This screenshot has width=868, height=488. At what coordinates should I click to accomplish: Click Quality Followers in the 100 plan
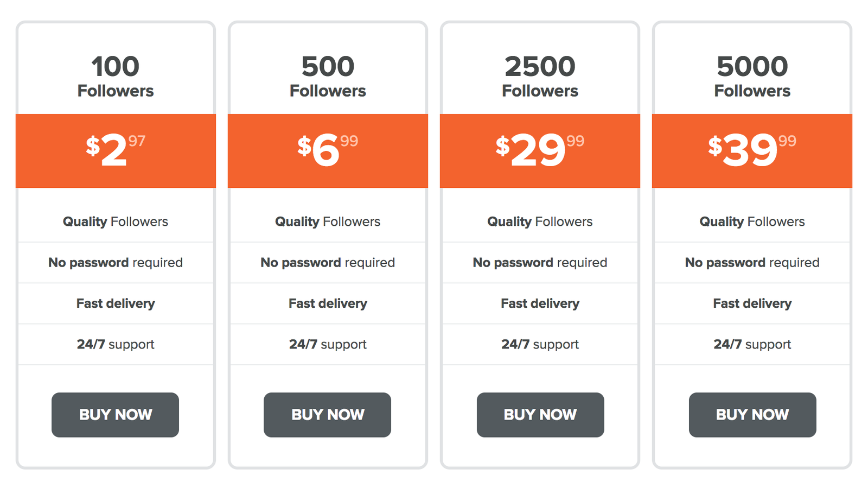[116, 221]
